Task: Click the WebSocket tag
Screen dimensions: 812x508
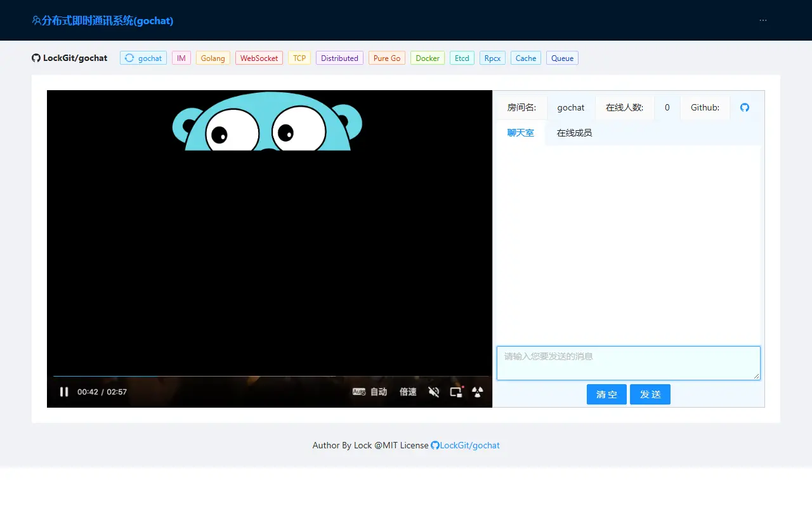Action: 259,58
